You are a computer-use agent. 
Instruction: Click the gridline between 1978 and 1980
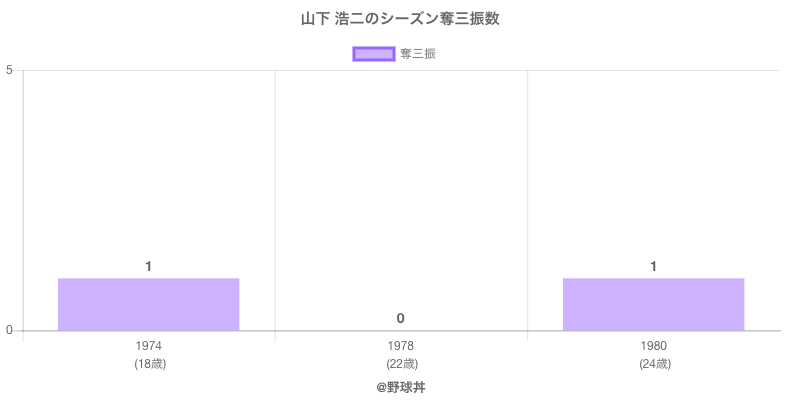[527, 200]
